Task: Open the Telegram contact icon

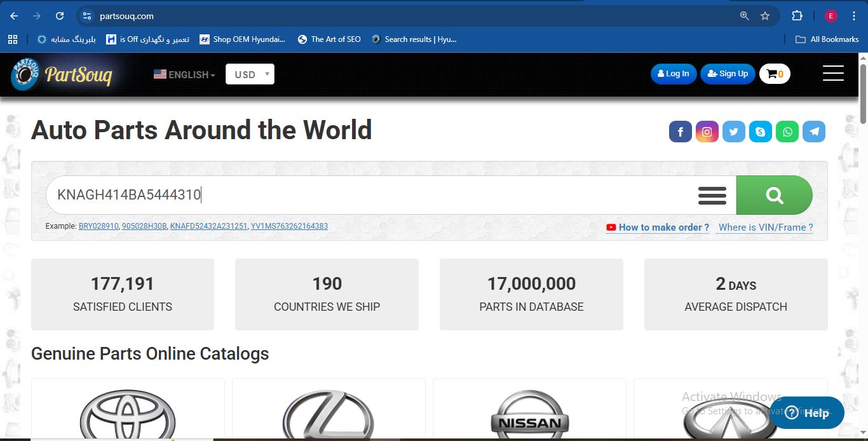Action: [814, 132]
